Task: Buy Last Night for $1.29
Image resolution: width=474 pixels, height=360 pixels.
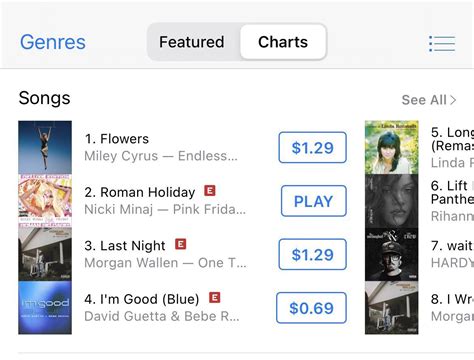Action: pos(312,254)
